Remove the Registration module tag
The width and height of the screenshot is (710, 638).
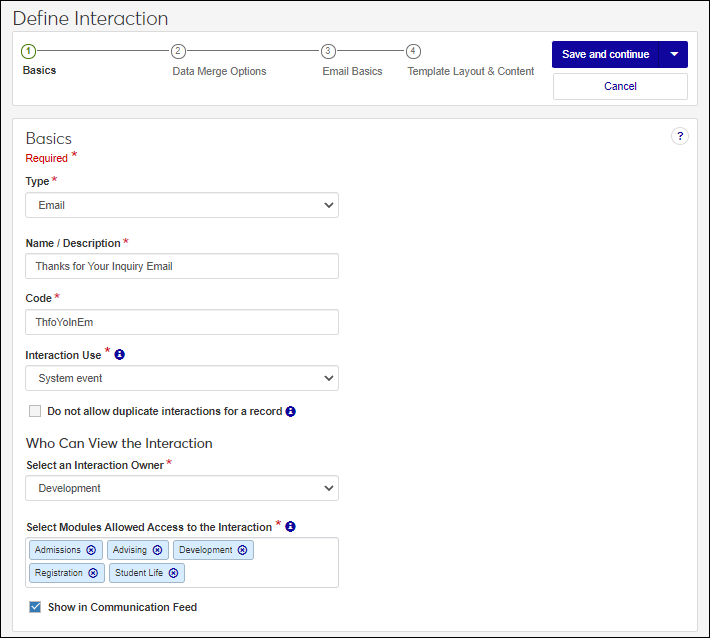(x=93, y=573)
